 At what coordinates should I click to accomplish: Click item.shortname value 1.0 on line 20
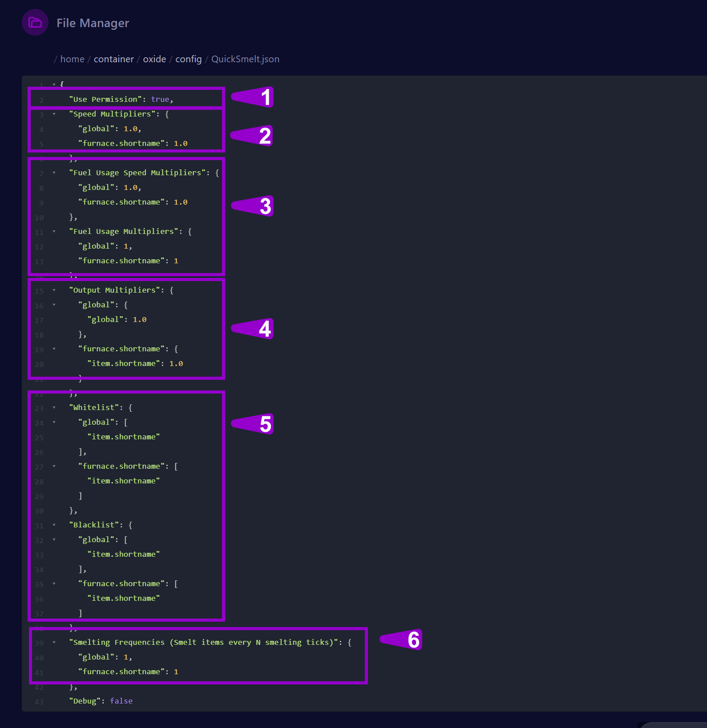(176, 363)
